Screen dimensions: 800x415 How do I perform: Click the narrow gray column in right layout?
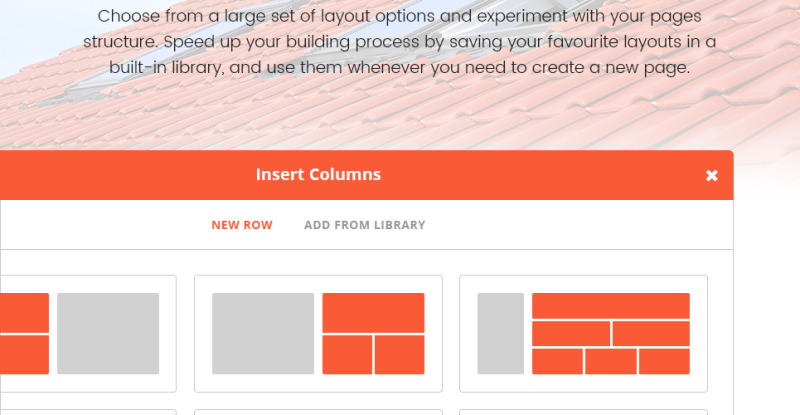[x=501, y=333]
